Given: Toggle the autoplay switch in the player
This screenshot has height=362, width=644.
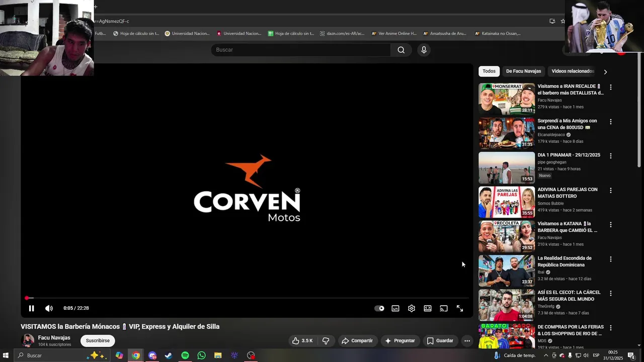Looking at the screenshot, I should pyautogui.click(x=379, y=308).
